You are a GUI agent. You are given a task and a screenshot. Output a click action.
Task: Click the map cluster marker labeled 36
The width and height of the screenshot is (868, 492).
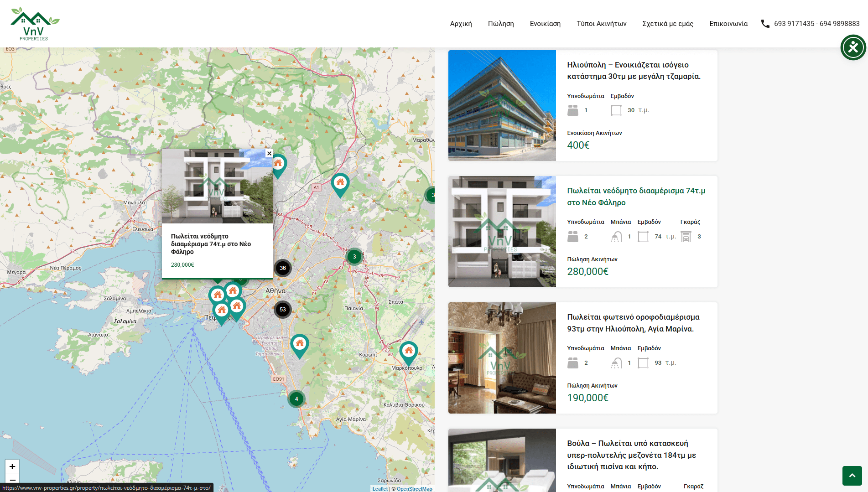pos(283,268)
